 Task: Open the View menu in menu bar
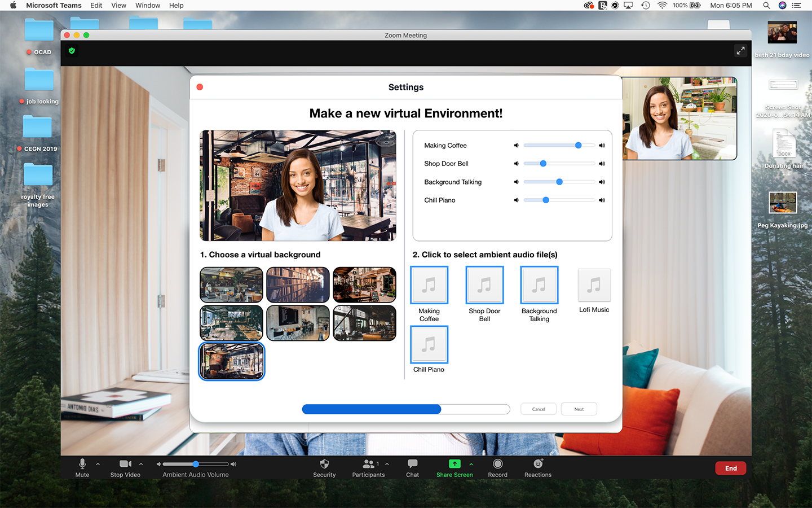[118, 6]
